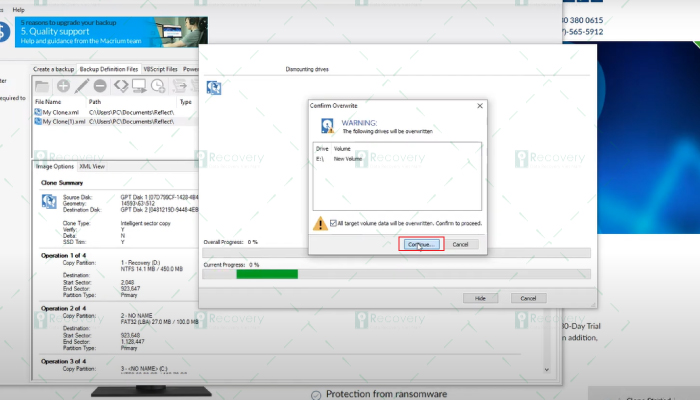
Task: Click Protection from ransomware text on webpage
Action: point(387,394)
